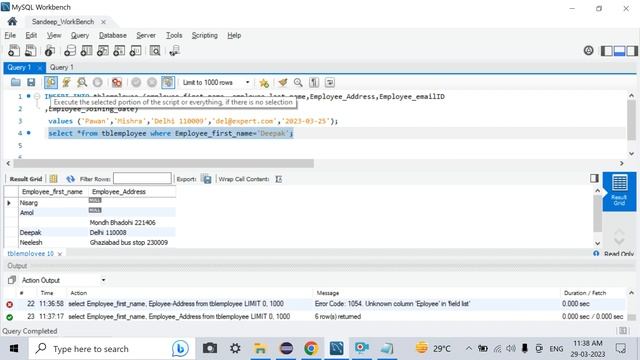
Task: Create new function icon
Action: click(x=135, y=51)
